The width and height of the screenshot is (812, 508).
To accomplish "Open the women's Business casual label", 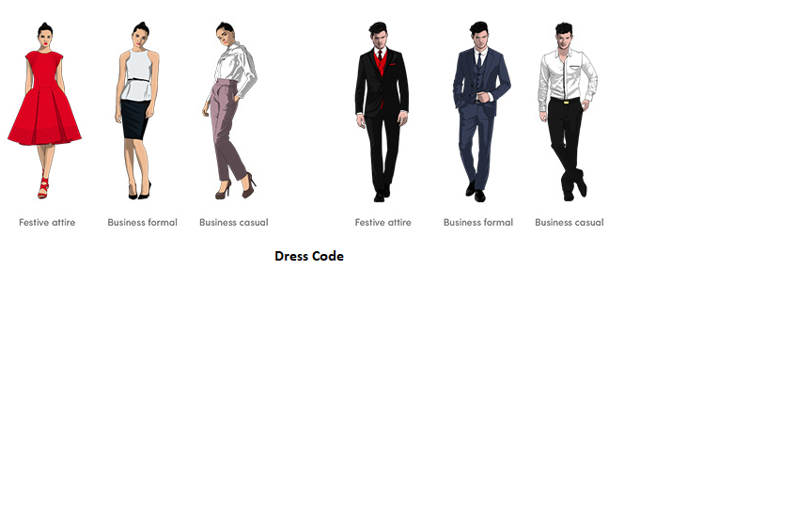I will tap(233, 223).
